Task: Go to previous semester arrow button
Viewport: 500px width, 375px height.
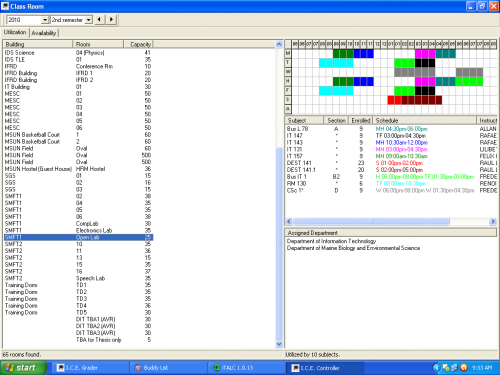Action: (x=99, y=19)
